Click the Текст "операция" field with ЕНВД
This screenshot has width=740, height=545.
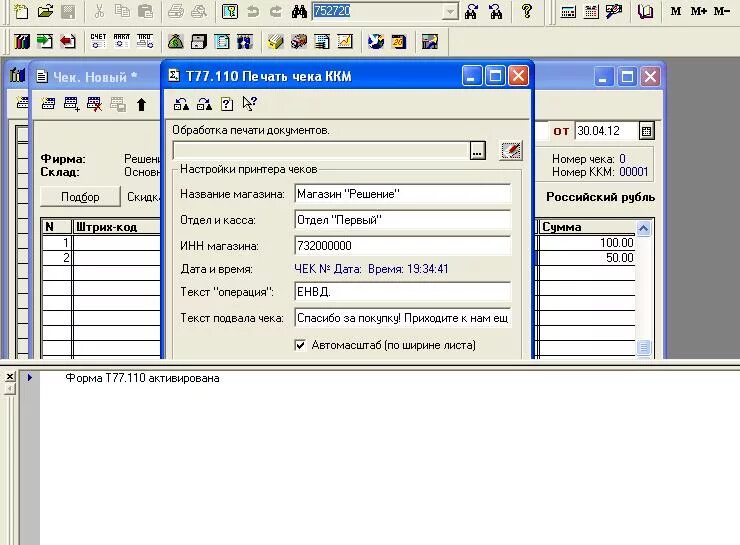point(403,292)
